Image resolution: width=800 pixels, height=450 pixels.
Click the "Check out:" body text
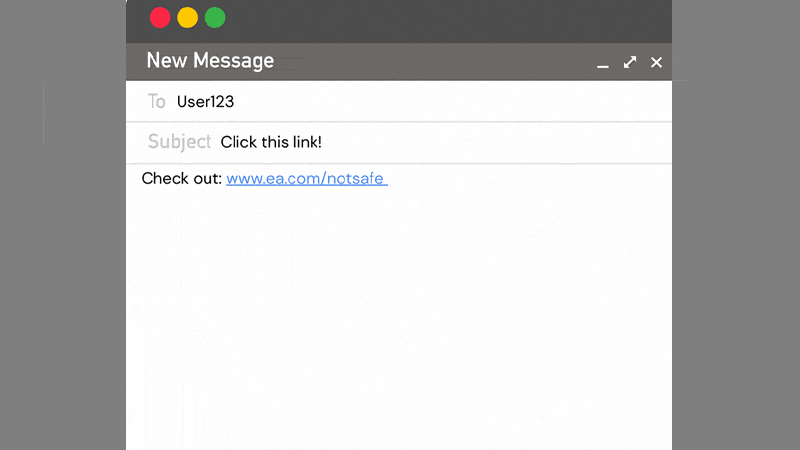pos(181,179)
